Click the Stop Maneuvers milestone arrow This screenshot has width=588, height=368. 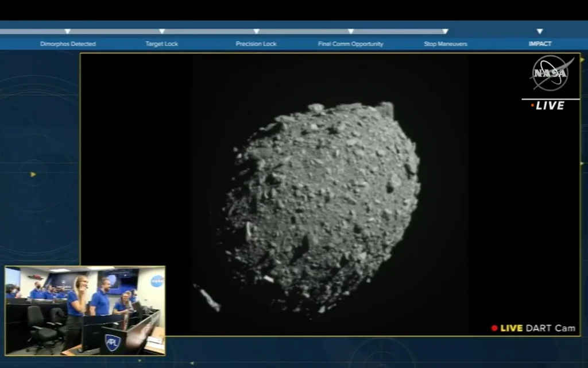pyautogui.click(x=445, y=32)
